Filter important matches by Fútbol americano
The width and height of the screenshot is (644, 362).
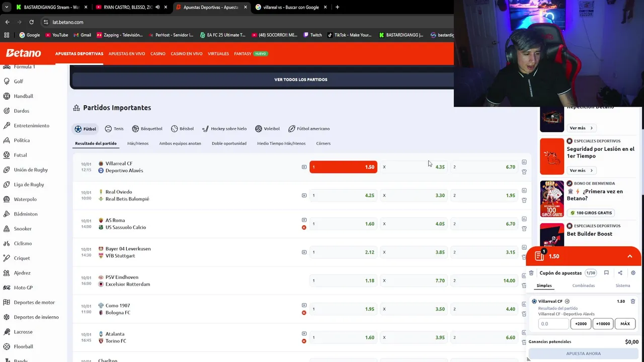[x=309, y=129]
